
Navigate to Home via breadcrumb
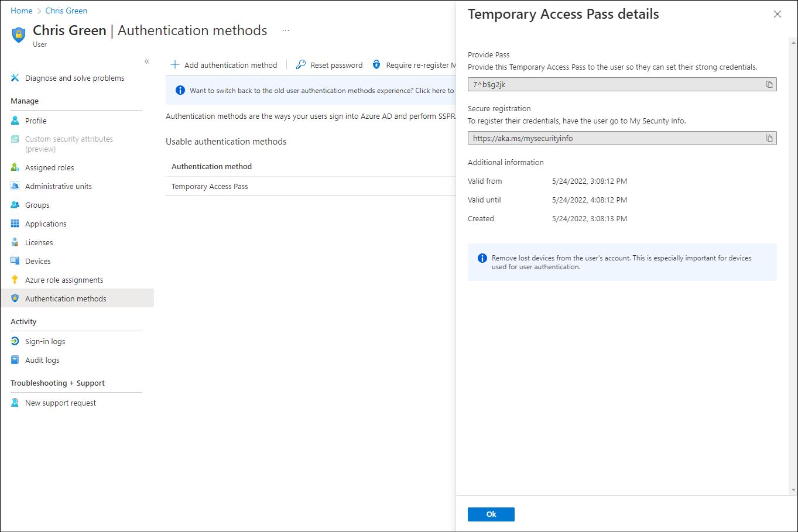[21, 10]
